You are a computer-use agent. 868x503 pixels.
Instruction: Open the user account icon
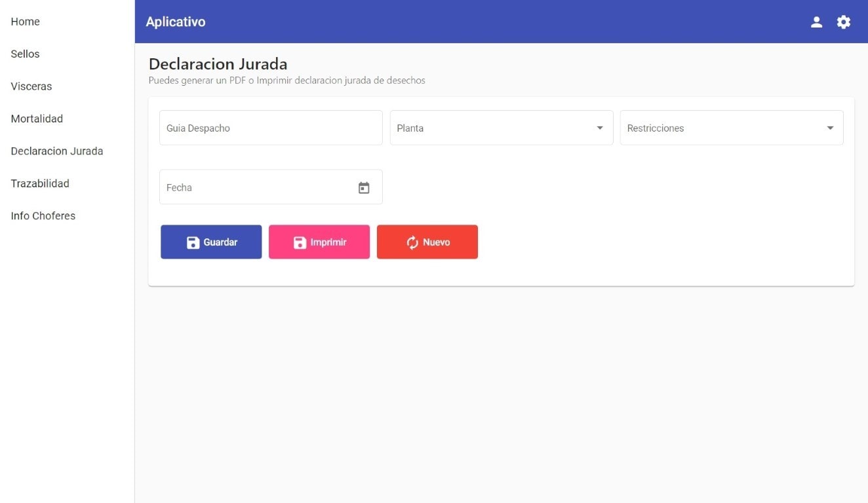(816, 22)
